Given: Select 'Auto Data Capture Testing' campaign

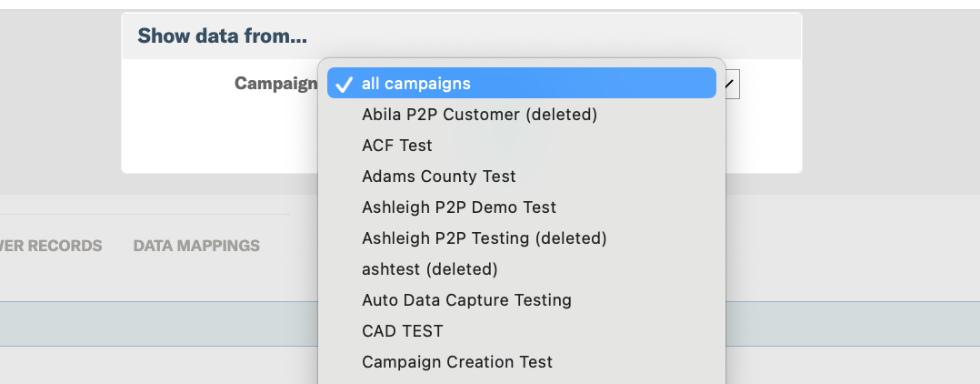Looking at the screenshot, I should [521, 300].
